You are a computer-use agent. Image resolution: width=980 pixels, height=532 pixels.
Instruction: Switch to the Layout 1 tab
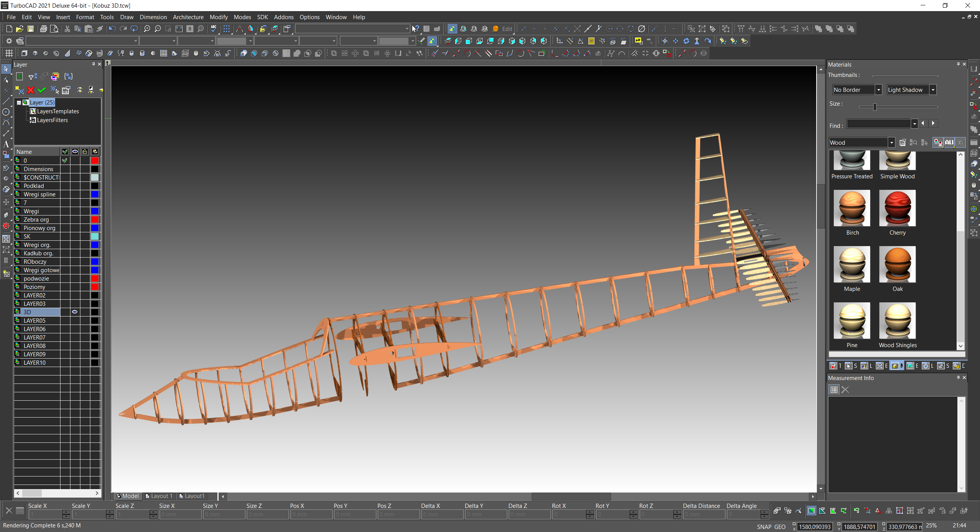tap(159, 496)
